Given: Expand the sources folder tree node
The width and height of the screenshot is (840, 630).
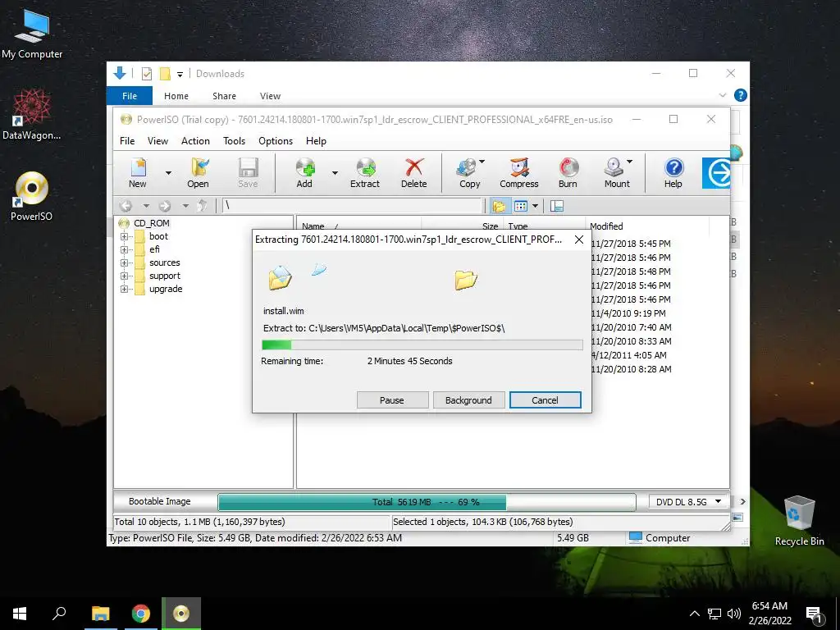Looking at the screenshot, I should click(x=125, y=262).
